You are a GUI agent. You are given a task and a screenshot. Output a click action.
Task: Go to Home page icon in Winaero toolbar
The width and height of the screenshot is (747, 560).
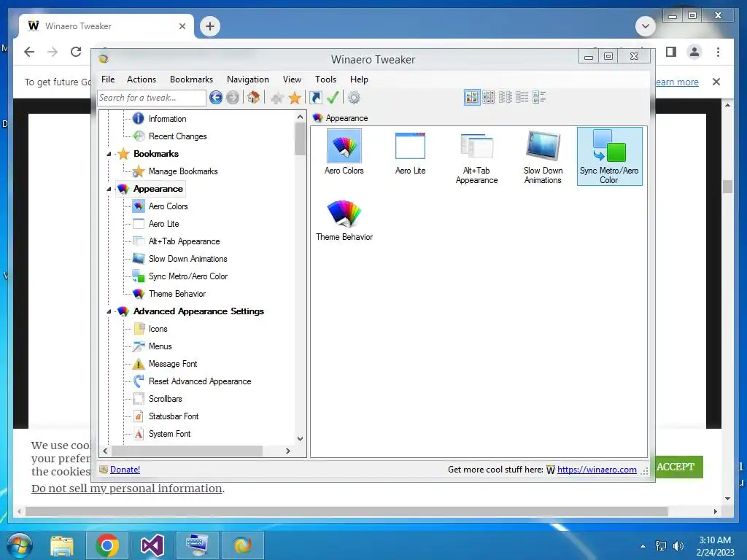[253, 98]
